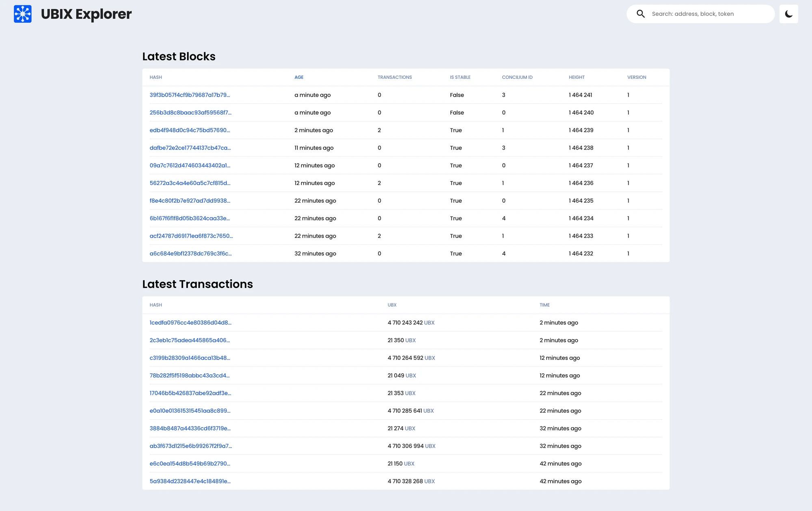This screenshot has height=511, width=812.
Task: Open block hash 6b167f6f1f8d05b3624caa33e...
Action: [x=190, y=218]
